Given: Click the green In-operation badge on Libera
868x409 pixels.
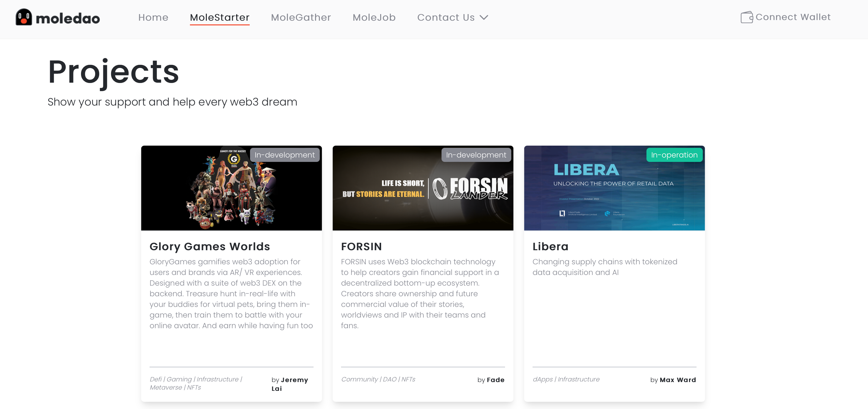Looking at the screenshot, I should (674, 155).
